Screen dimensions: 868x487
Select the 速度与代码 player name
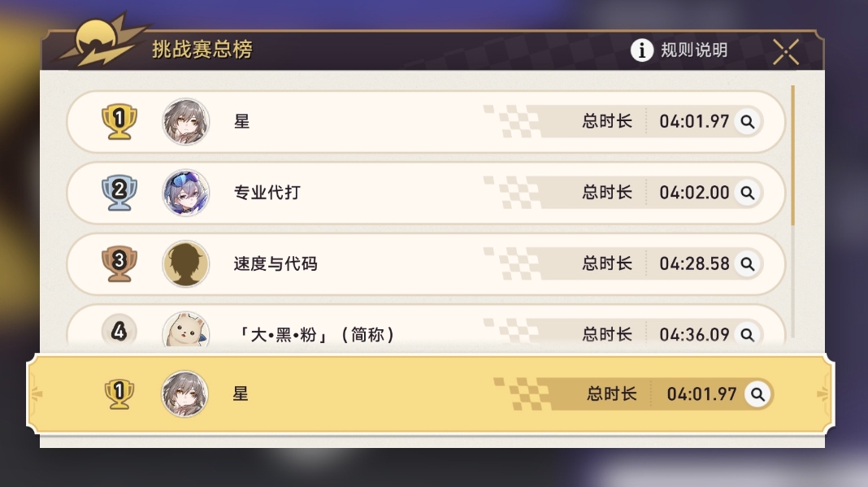(276, 264)
